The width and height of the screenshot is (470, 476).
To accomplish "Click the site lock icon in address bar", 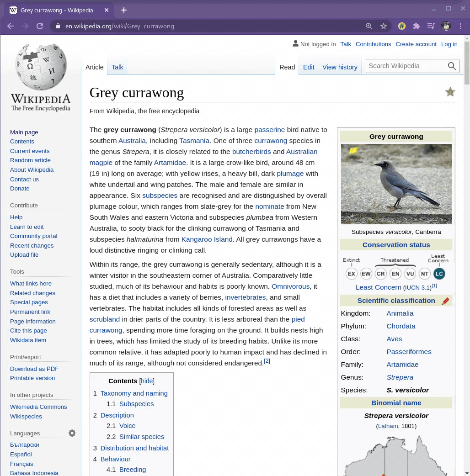I will point(58,26).
